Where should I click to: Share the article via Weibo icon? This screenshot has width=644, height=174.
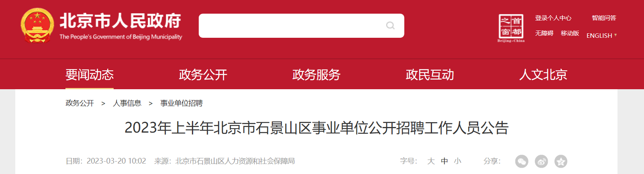click(541, 161)
